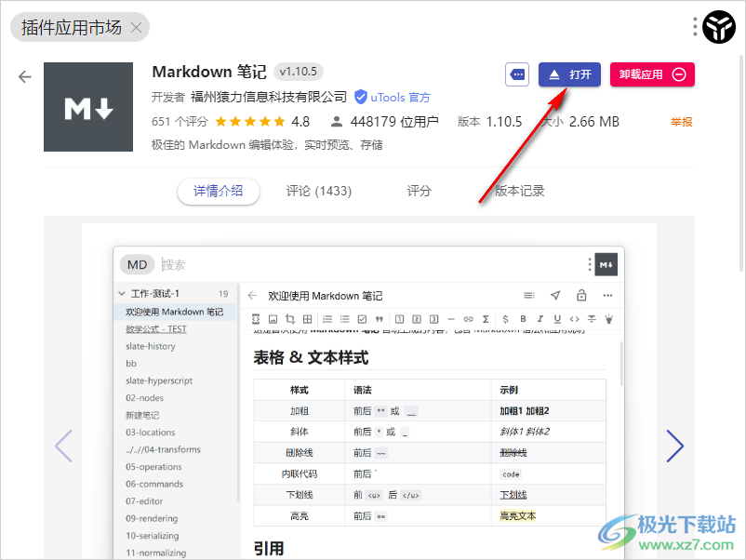The image size is (746, 560).
Task: Close the 插件应用市场 tag
Action: pos(136,28)
